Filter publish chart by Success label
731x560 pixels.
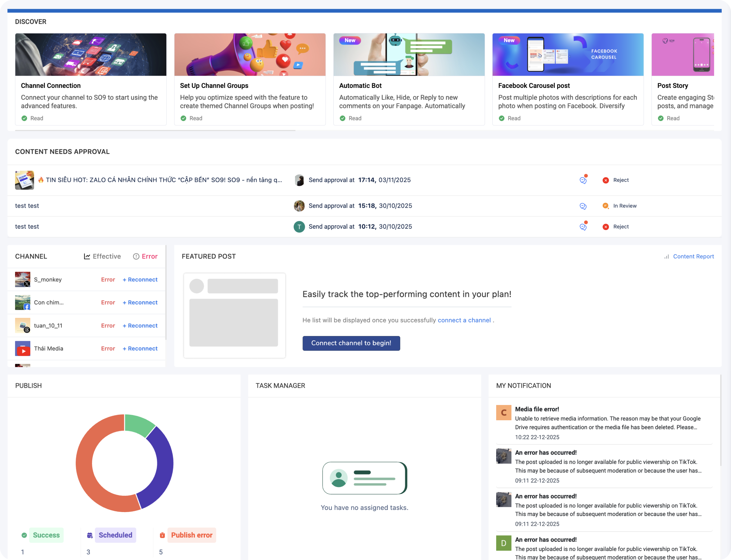(46, 535)
